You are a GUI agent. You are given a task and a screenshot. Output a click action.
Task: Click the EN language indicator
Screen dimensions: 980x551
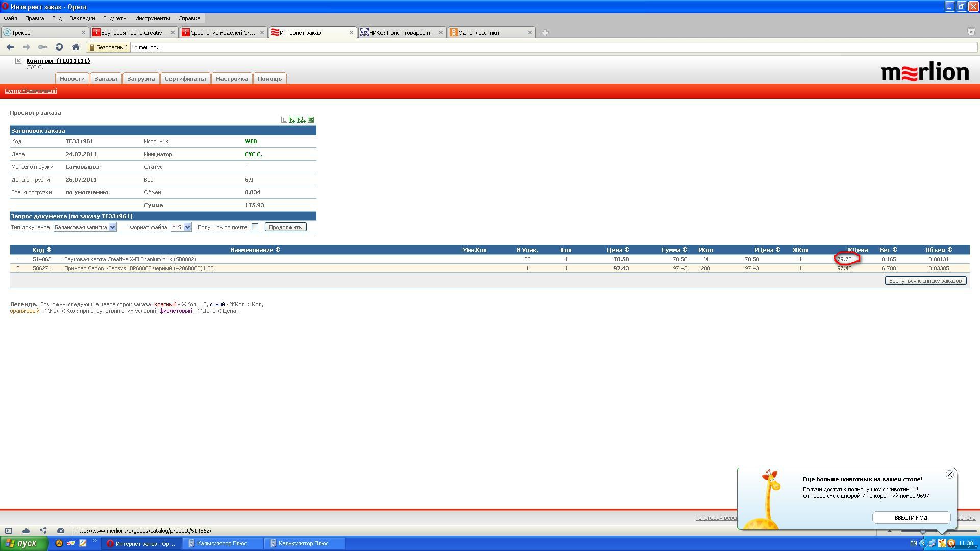point(913,543)
